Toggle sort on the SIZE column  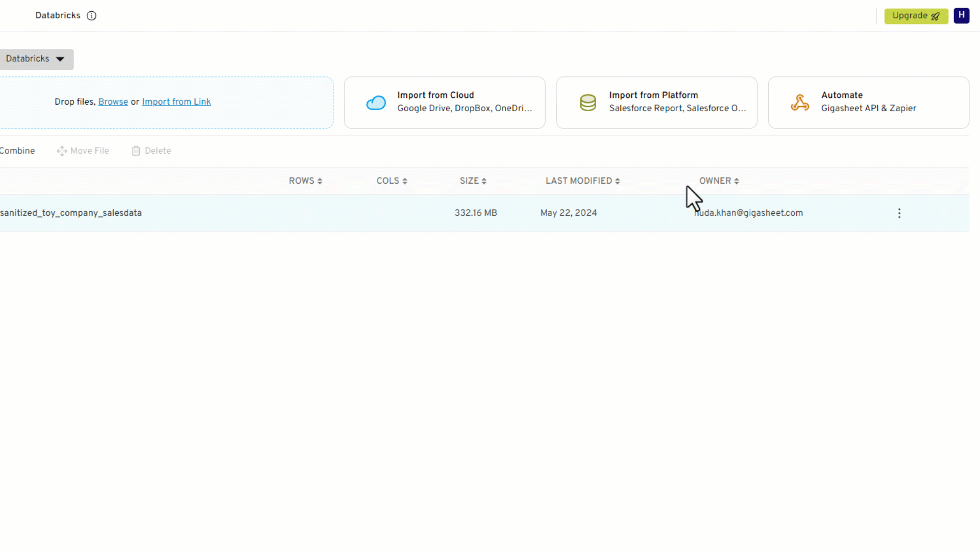[472, 181]
